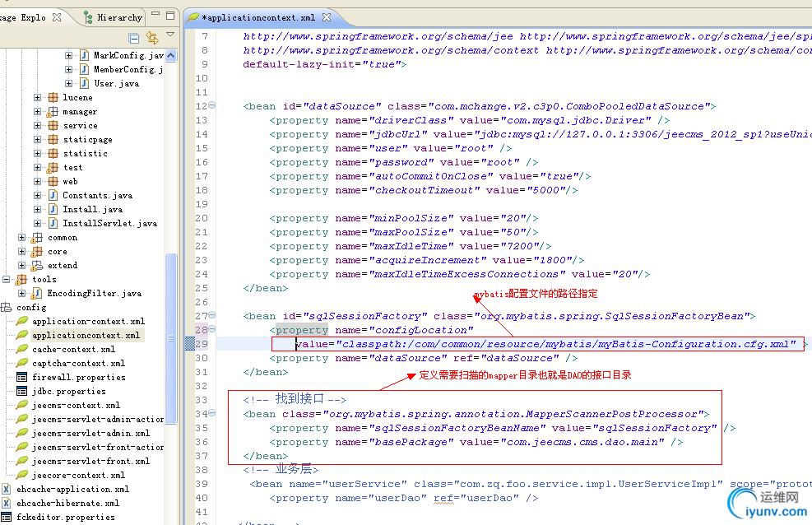The width and height of the screenshot is (812, 525).
Task: Select InstallServlet.java in the tree
Action: (x=109, y=223)
